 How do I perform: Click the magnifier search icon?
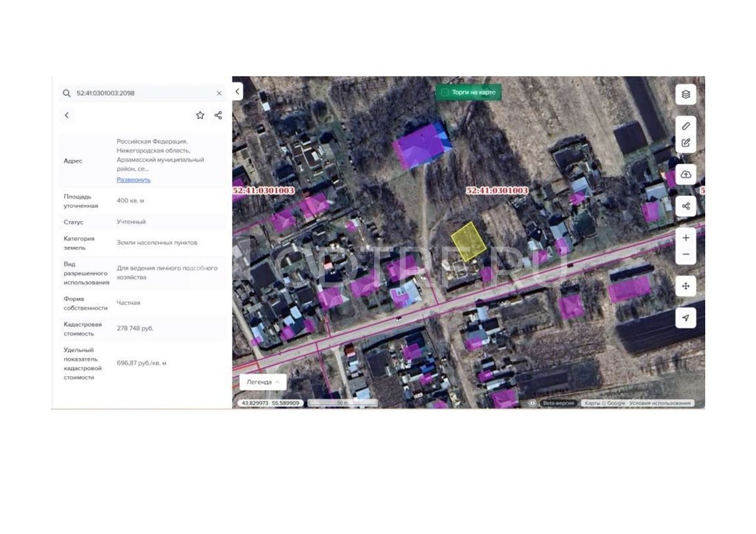(67, 94)
